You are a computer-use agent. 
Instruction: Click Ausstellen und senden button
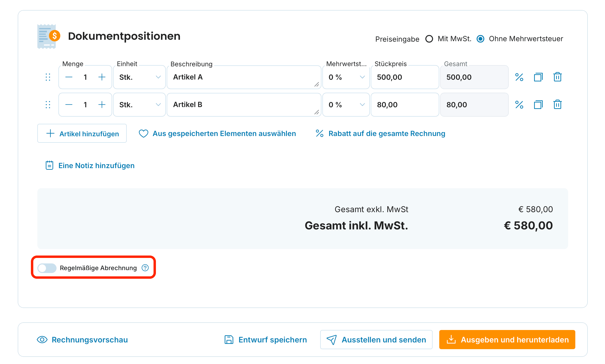[x=376, y=340]
